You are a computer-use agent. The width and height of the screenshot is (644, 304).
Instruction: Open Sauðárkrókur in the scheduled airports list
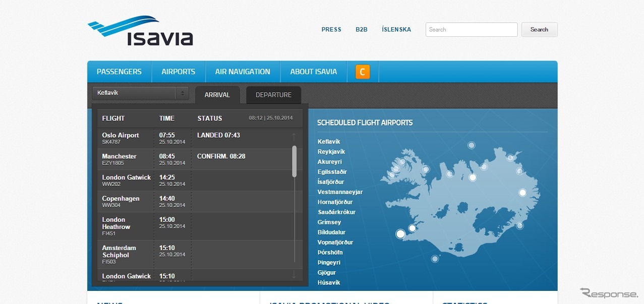336,212
